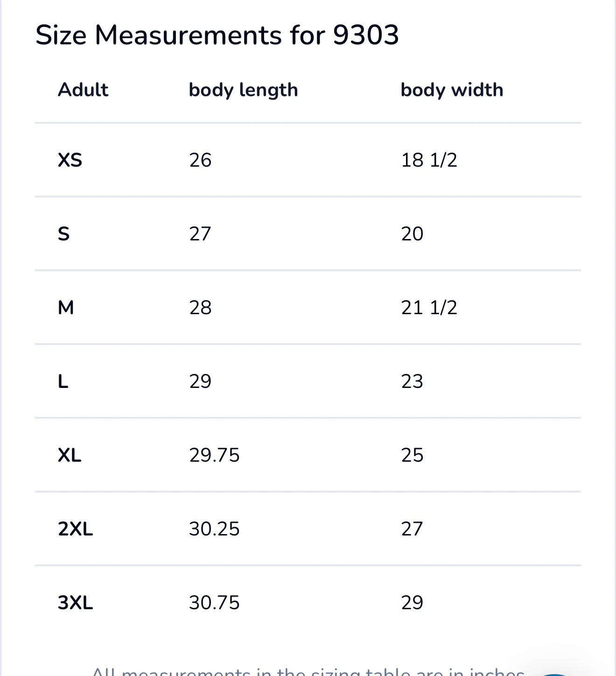Click the 3XL body width value 29
Image resolution: width=616 pixels, height=676 pixels.
(x=412, y=603)
